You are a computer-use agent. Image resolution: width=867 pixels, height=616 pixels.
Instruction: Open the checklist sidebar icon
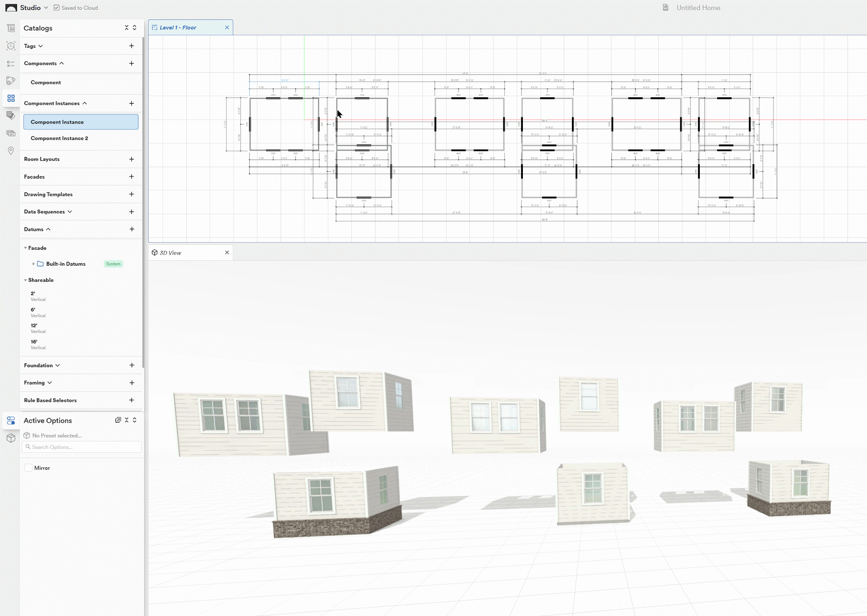tap(11, 63)
